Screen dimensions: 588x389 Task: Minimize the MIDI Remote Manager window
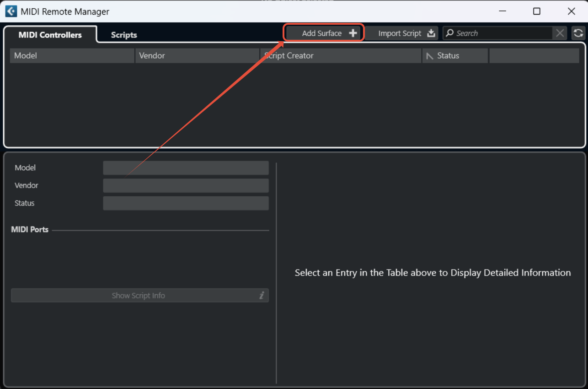[x=502, y=11]
